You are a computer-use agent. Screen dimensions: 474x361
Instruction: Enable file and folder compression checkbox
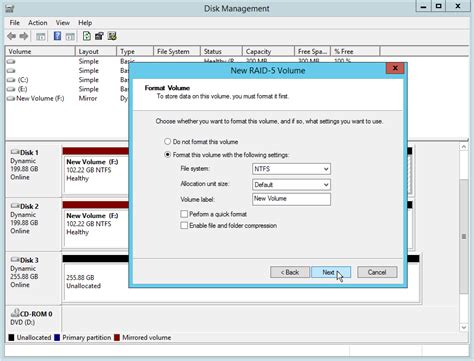tap(184, 226)
